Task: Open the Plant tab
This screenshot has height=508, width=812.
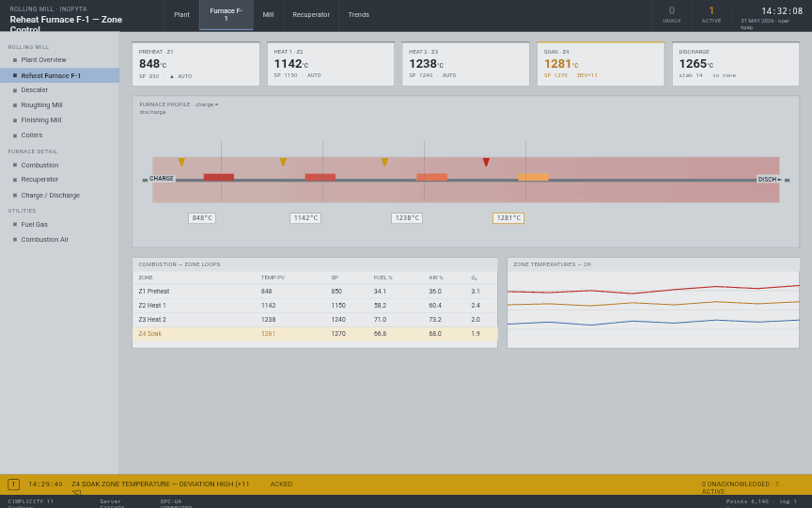Action: pos(181,15)
